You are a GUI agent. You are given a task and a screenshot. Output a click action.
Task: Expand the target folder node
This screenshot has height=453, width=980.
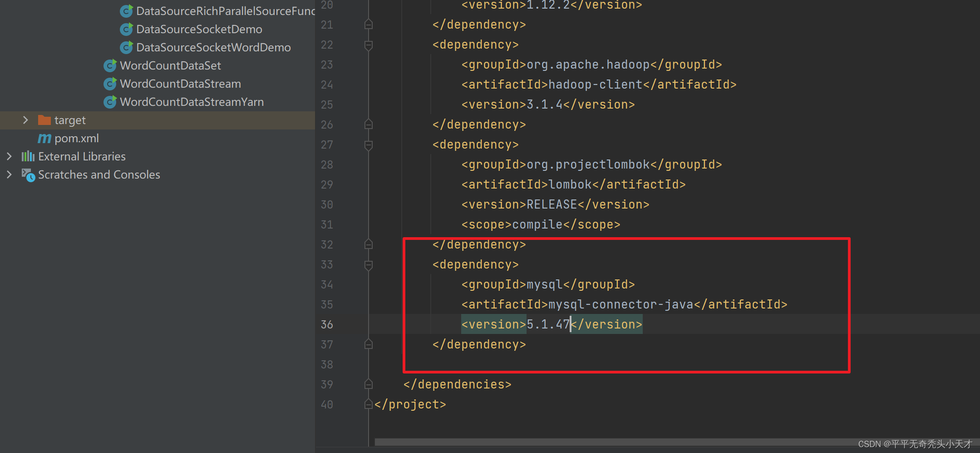[x=25, y=120]
